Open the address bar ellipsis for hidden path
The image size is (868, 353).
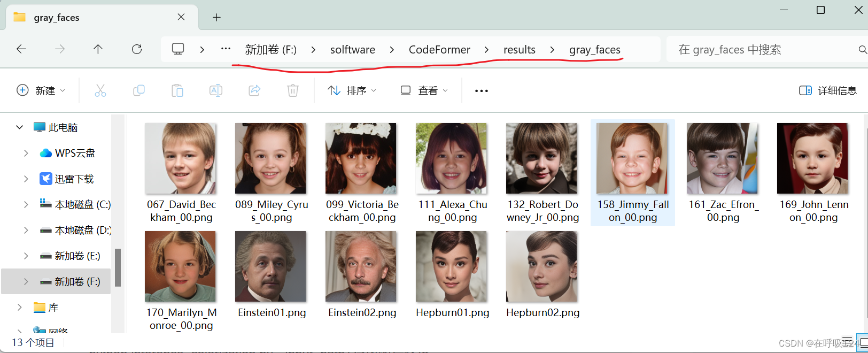[226, 49]
